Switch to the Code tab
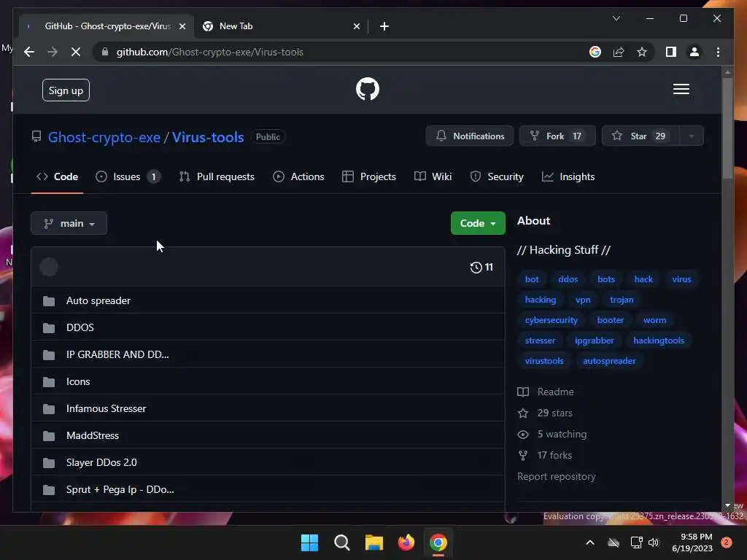This screenshot has height=560, width=747. click(57, 176)
